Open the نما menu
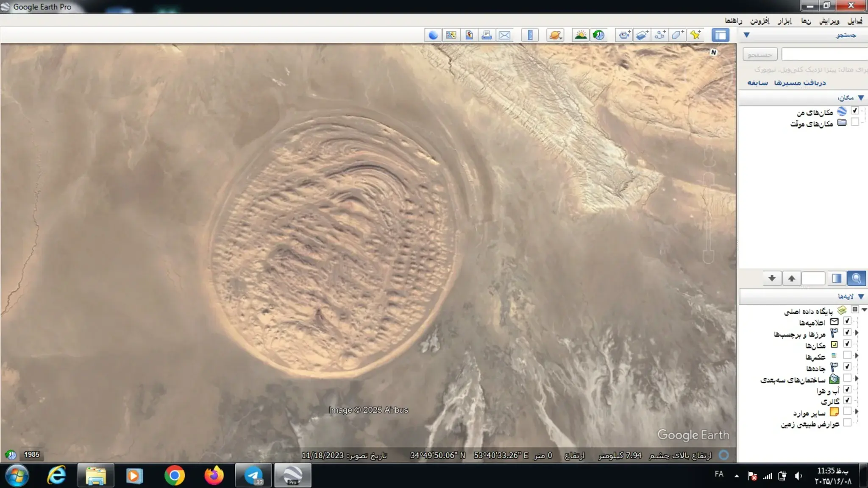Image resolution: width=868 pixels, height=488 pixels. point(806,21)
